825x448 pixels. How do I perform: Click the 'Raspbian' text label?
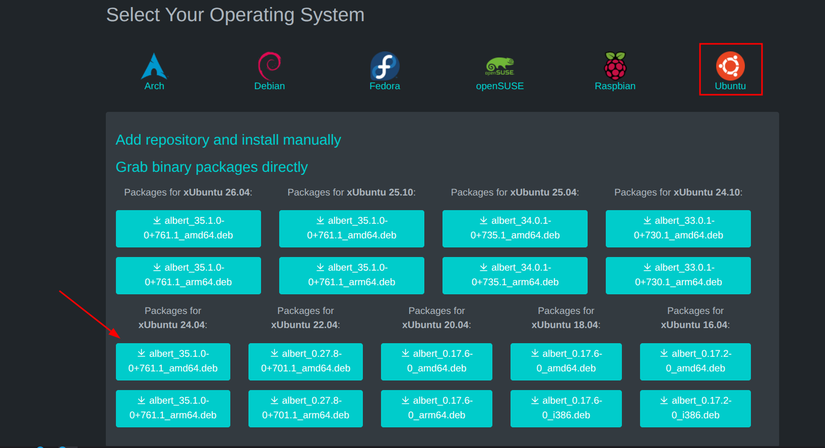(615, 86)
